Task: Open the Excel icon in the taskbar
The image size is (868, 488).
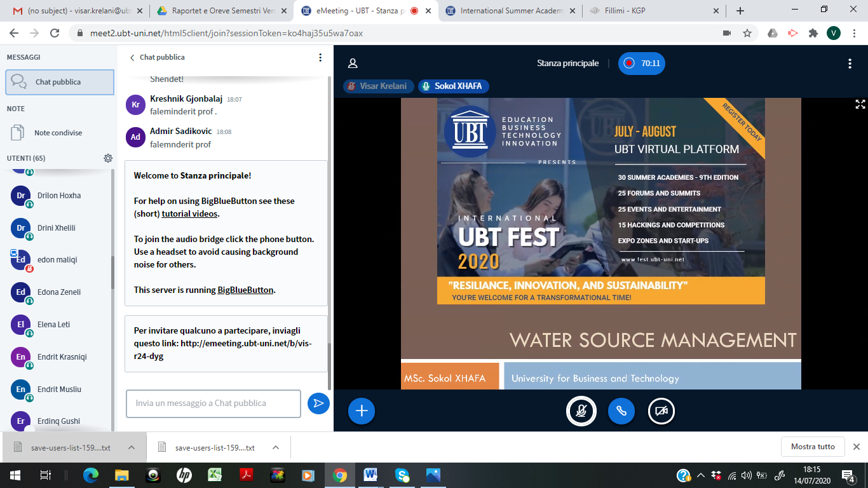Action: tap(215, 475)
